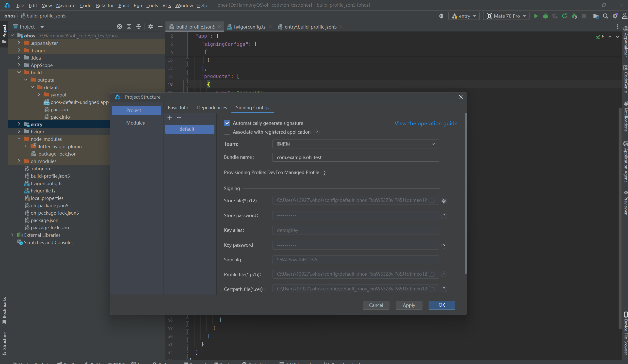
Task: Add a new signing config with plus icon
Action: point(170,118)
